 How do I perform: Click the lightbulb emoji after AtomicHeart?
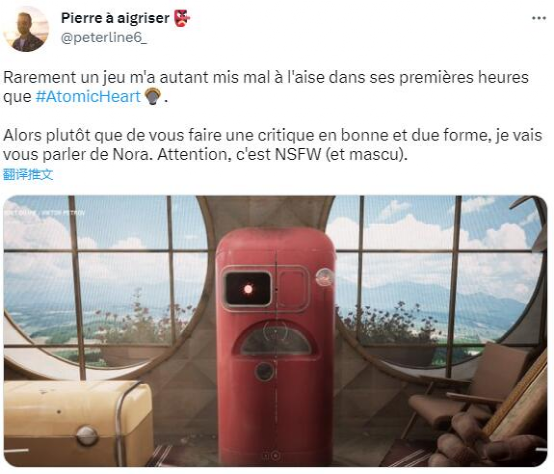tap(153, 96)
